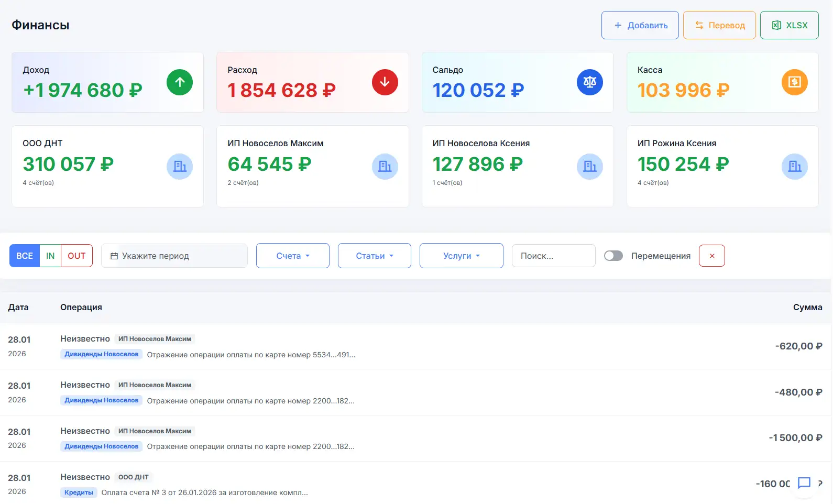The image size is (833, 504).
Task: Click the red expense down-arrow icon
Action: 385,82
